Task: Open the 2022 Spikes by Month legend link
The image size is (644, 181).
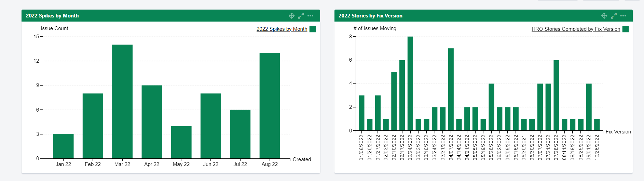Action: pos(282,29)
